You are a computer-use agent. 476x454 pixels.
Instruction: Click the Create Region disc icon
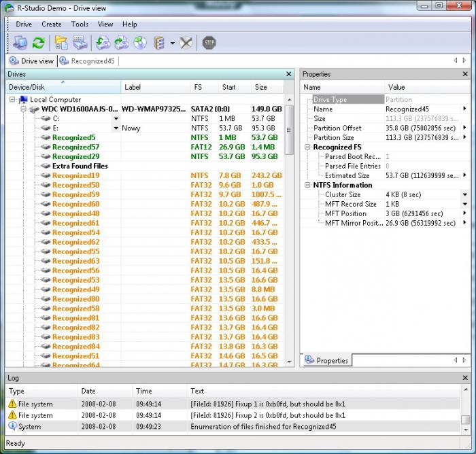tap(140, 43)
